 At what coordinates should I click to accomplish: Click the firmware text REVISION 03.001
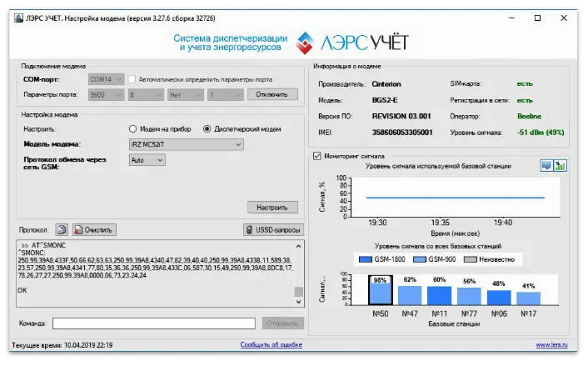(x=401, y=116)
